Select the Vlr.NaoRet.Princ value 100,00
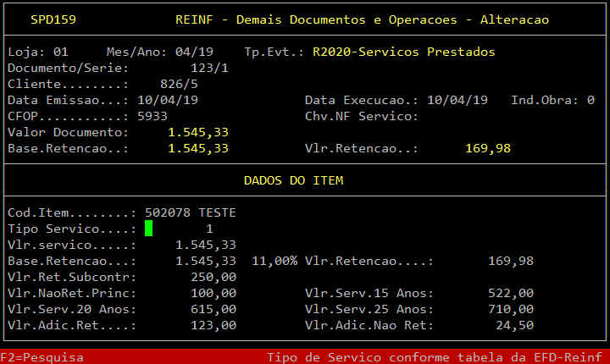The width and height of the screenshot is (610, 364). point(213,293)
